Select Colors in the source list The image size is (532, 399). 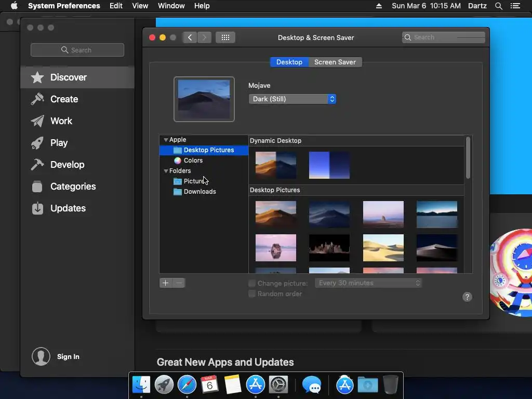204,161
